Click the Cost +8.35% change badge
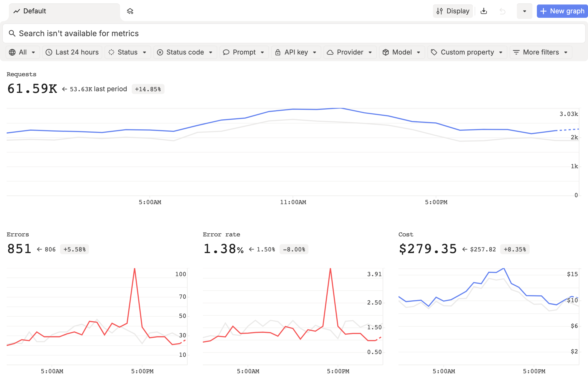This screenshot has width=588, height=381. tap(515, 249)
